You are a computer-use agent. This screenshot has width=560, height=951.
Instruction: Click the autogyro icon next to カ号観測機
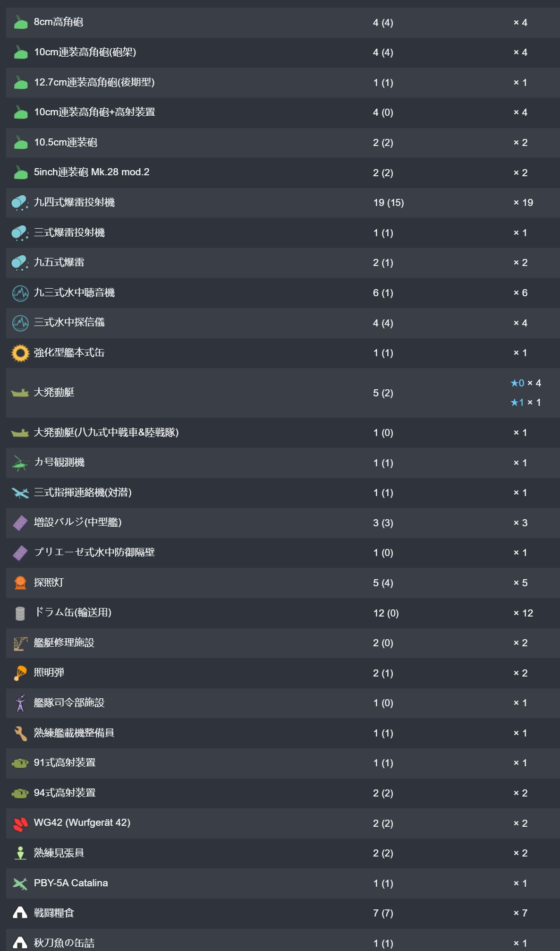click(20, 463)
